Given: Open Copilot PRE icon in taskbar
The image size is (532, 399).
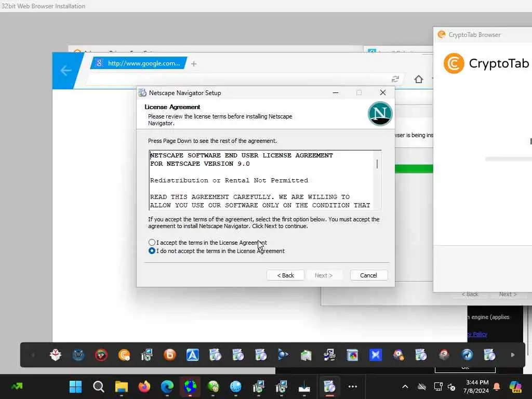Looking at the screenshot, I should 515,387.
